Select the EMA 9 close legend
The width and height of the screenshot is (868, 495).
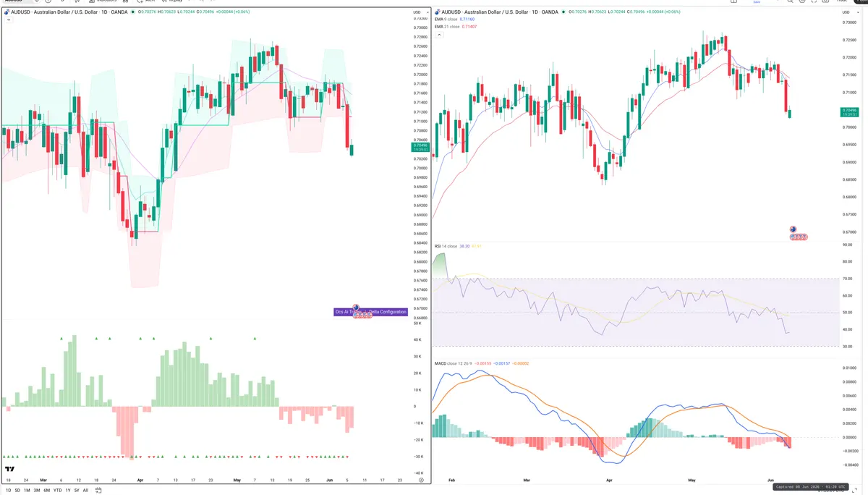click(x=446, y=20)
